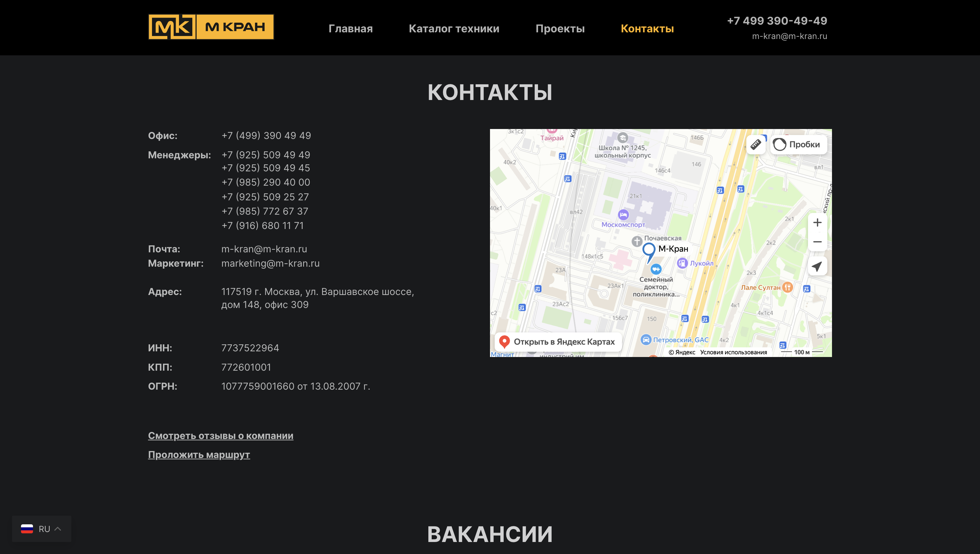The width and height of the screenshot is (980, 554).
Task: Enable traffic display via the Пробки switch
Action: click(780, 144)
